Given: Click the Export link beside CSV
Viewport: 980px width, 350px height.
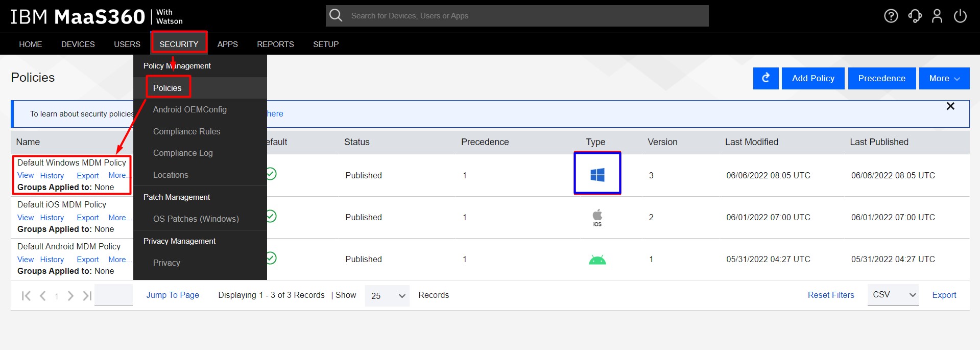Looking at the screenshot, I should pos(944,295).
